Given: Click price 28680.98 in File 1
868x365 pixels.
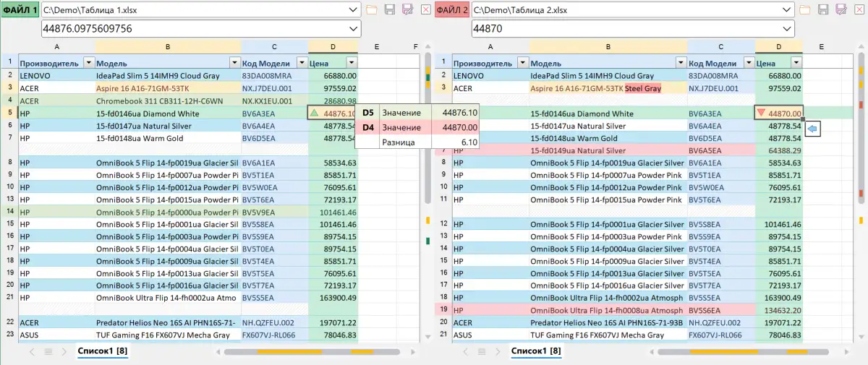Looking at the screenshot, I should 333,100.
